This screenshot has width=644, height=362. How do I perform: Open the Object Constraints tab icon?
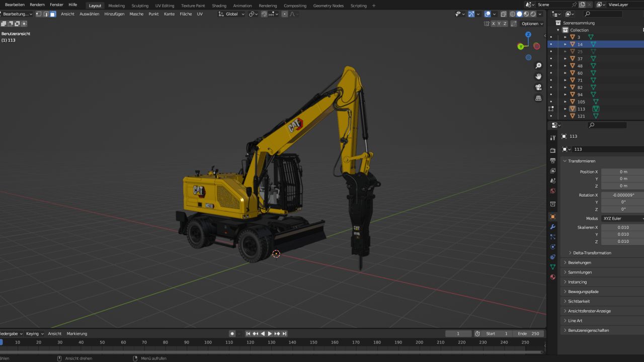(553, 257)
